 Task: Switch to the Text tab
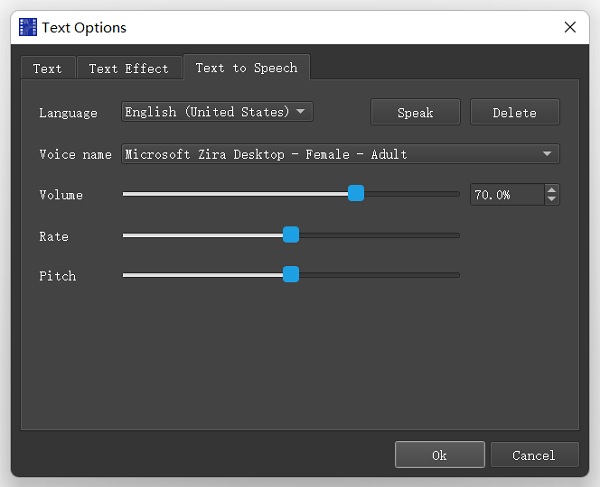(x=48, y=68)
